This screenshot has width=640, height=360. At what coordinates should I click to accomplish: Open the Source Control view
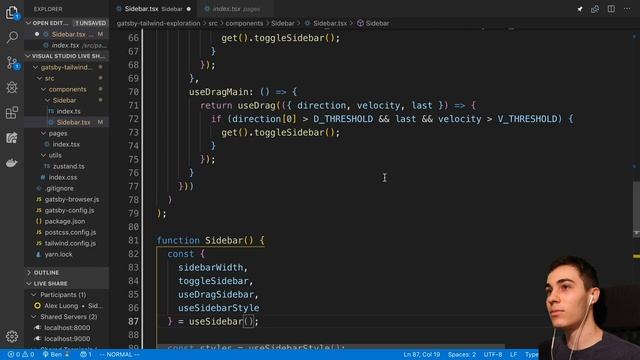[12, 63]
